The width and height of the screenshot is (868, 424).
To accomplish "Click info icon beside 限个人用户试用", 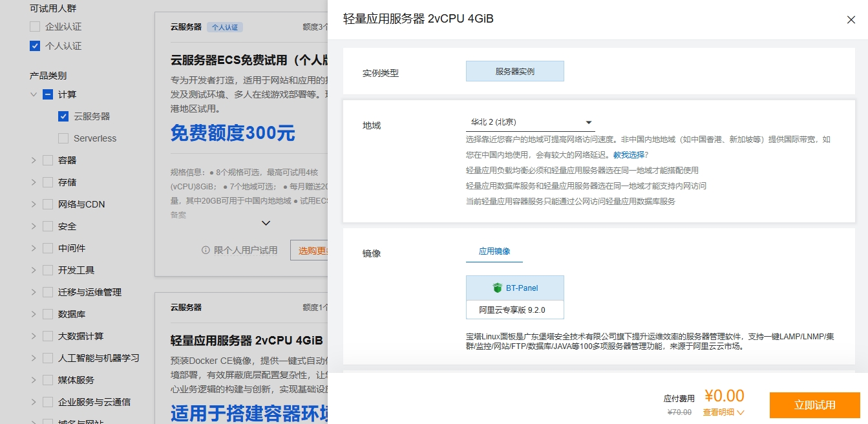I will click(x=206, y=250).
